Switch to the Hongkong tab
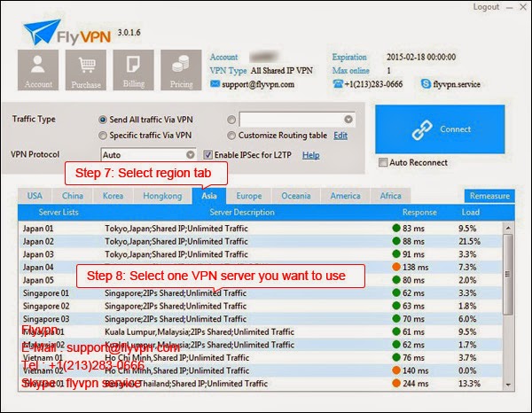 pyautogui.click(x=162, y=196)
